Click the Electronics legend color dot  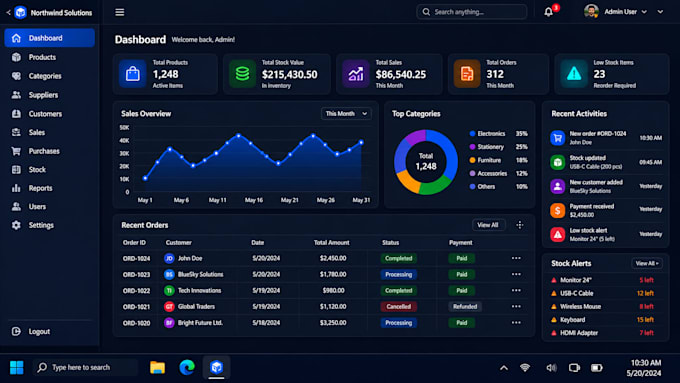[x=472, y=134]
